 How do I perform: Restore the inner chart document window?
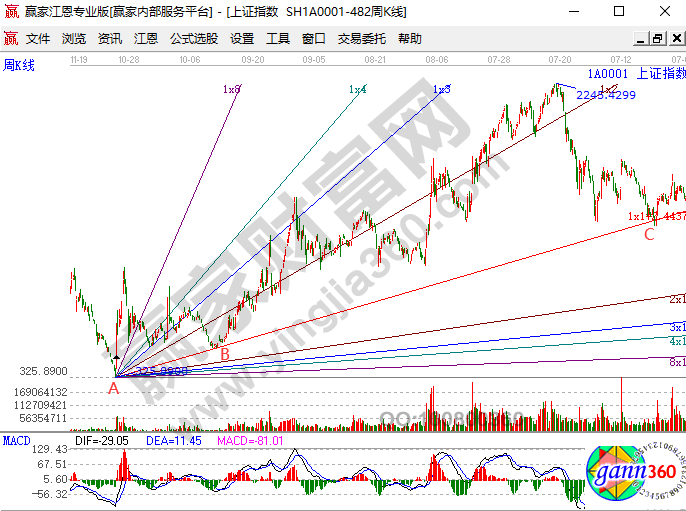point(657,39)
